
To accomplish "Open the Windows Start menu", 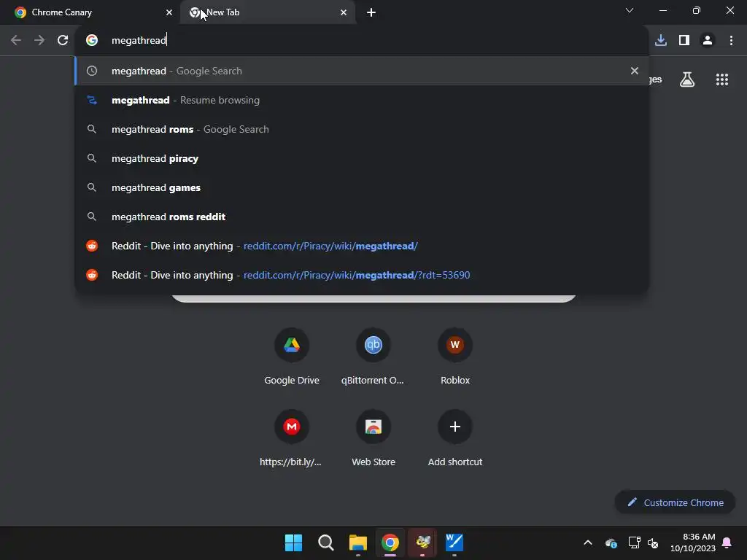I will tap(293, 542).
